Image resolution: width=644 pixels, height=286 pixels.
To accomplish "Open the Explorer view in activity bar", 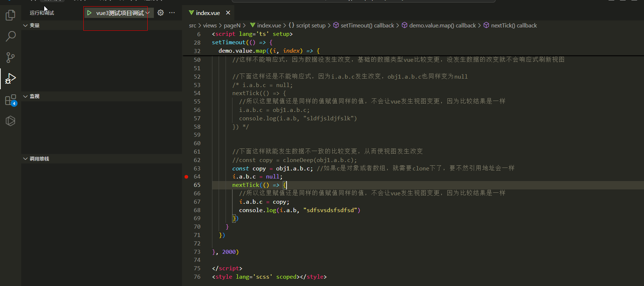I will tap(11, 15).
